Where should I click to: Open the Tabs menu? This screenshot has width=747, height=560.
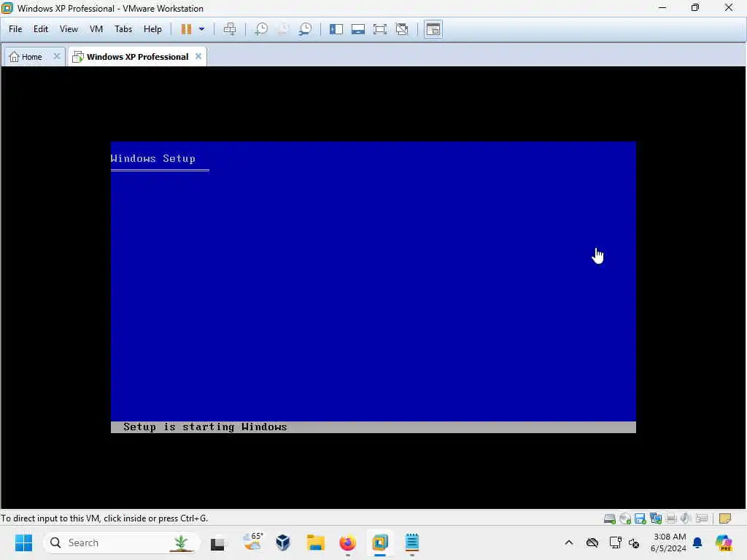(123, 29)
